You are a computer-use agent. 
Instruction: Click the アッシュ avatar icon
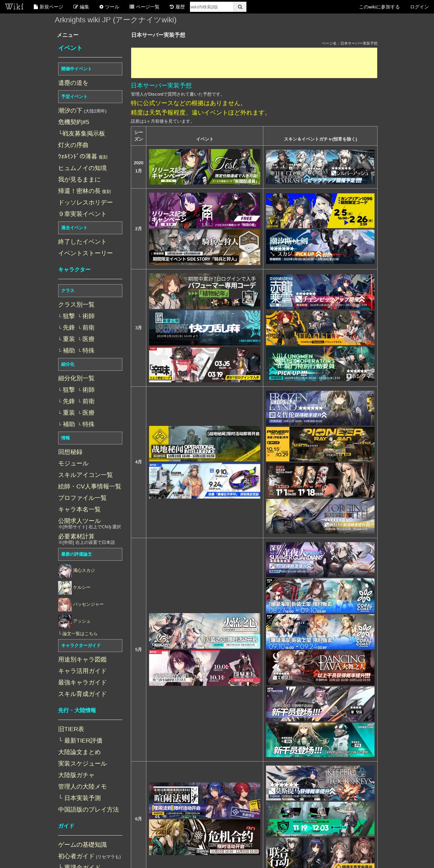click(x=65, y=621)
